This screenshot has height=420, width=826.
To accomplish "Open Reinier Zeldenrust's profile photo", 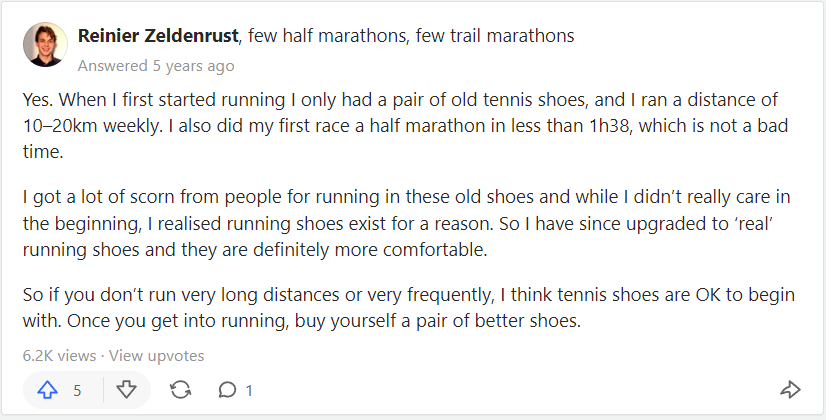I will click(45, 44).
